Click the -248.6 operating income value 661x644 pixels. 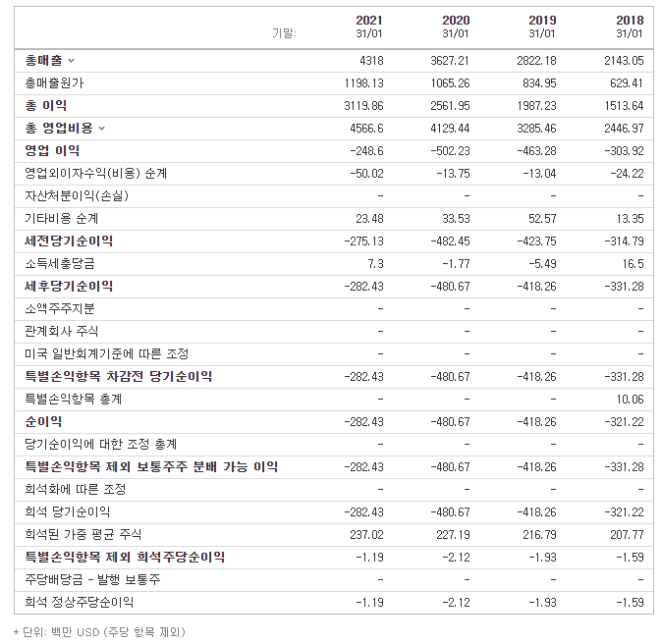366,151
